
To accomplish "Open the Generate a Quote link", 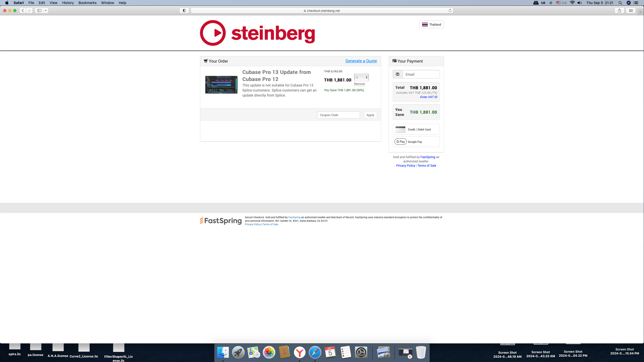I will [361, 61].
